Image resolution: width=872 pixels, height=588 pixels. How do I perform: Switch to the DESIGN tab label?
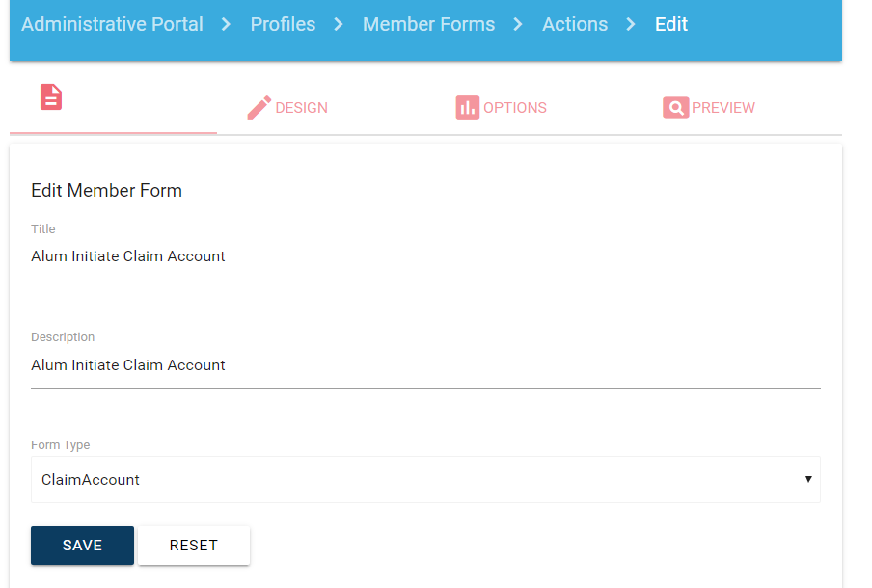point(301,108)
